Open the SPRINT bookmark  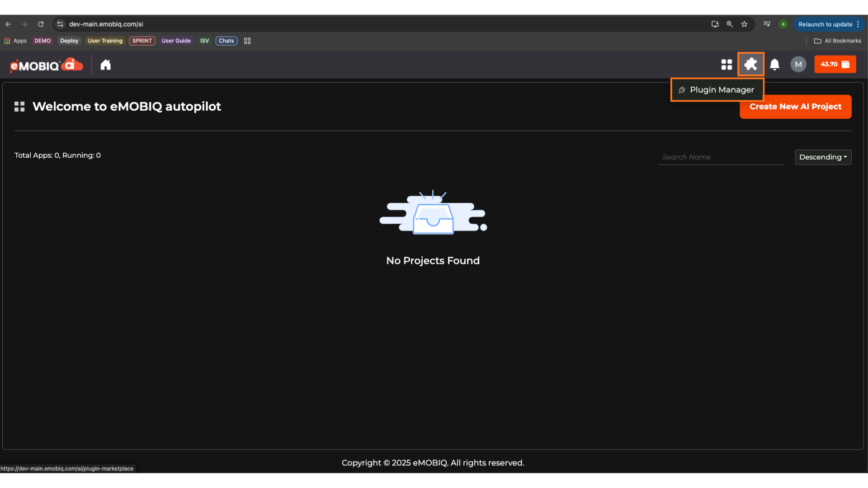142,41
